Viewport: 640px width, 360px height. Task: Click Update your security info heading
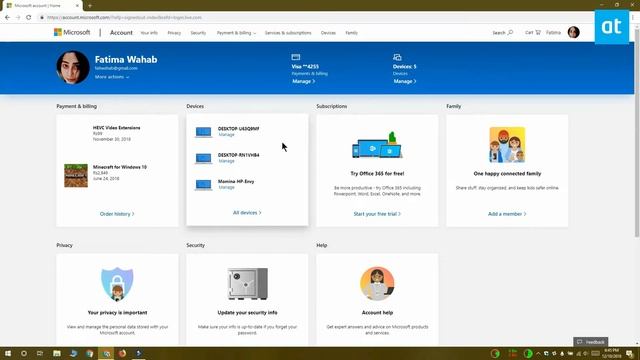coord(247,313)
